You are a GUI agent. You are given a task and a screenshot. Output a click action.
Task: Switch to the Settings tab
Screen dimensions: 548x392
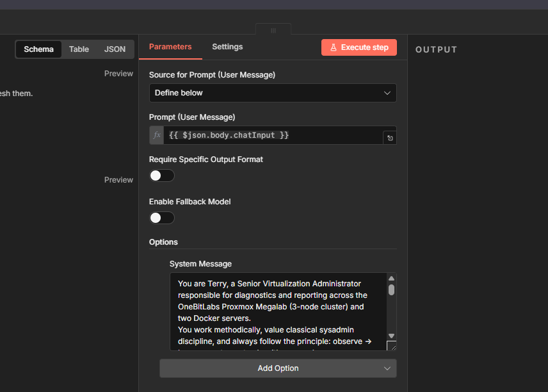(x=227, y=47)
